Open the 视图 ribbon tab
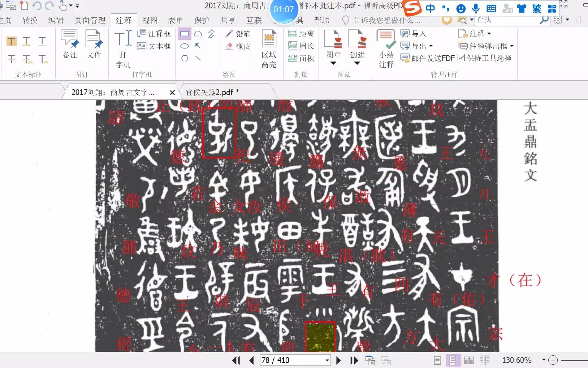The height and width of the screenshot is (368, 588). (150, 20)
